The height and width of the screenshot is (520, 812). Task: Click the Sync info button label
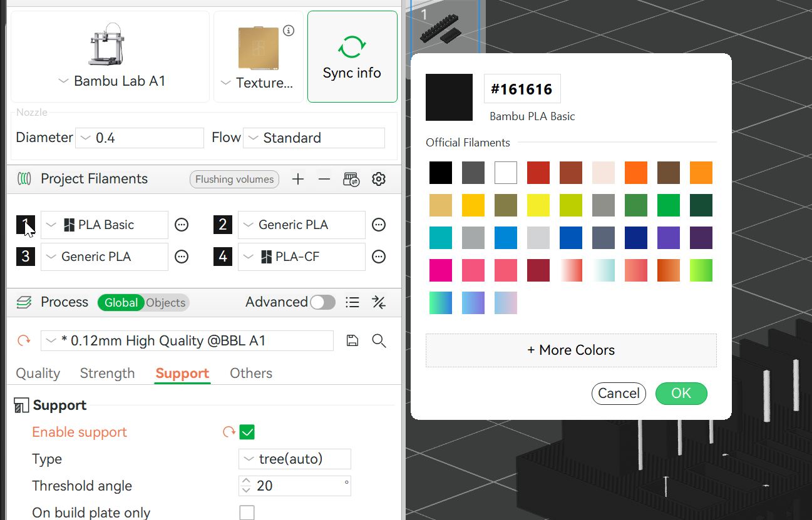click(x=352, y=73)
